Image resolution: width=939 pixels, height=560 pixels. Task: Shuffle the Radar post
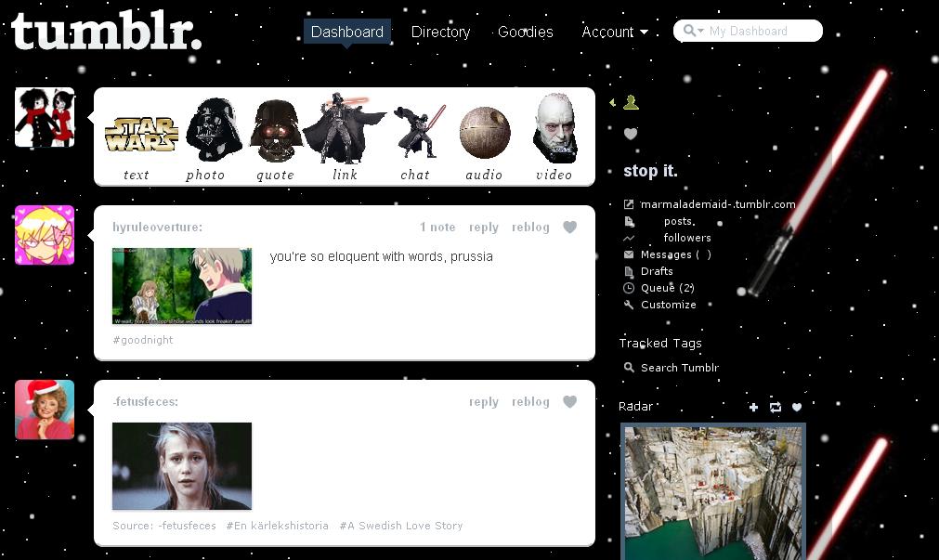(x=776, y=407)
